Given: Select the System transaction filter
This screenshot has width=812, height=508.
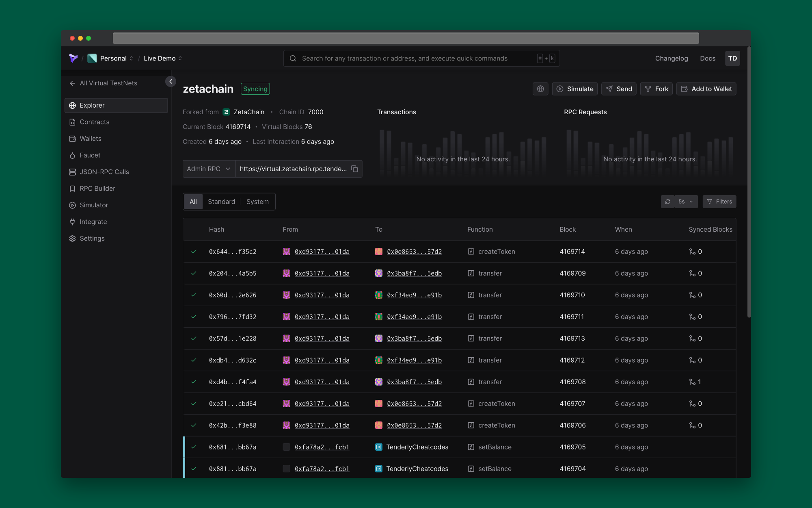Looking at the screenshot, I should (x=257, y=202).
